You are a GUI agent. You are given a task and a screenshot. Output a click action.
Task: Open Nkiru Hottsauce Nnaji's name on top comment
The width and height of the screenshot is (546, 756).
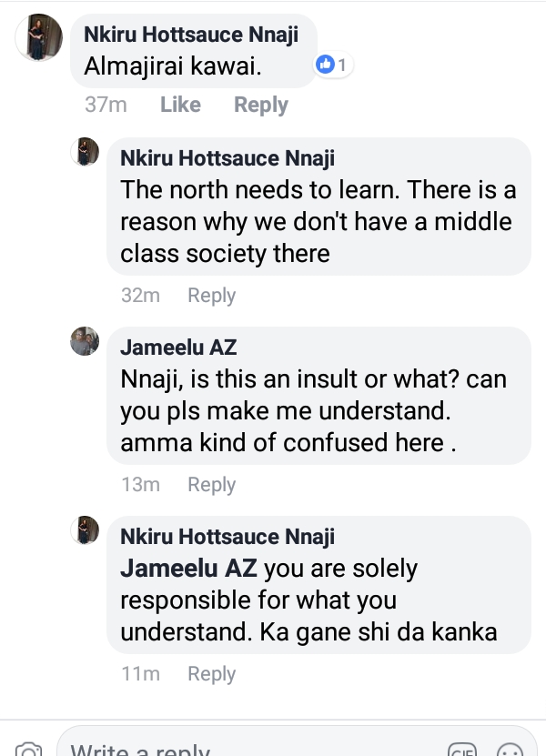pos(190,35)
